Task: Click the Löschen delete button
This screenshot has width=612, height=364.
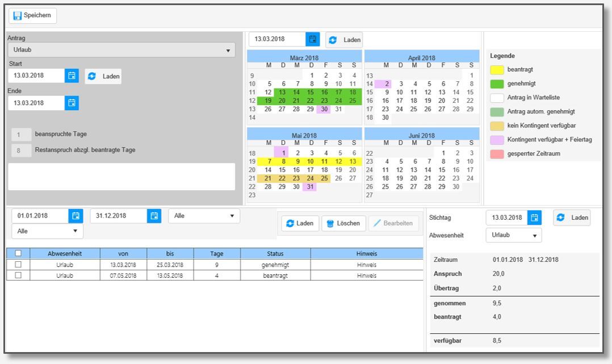Action: point(344,223)
